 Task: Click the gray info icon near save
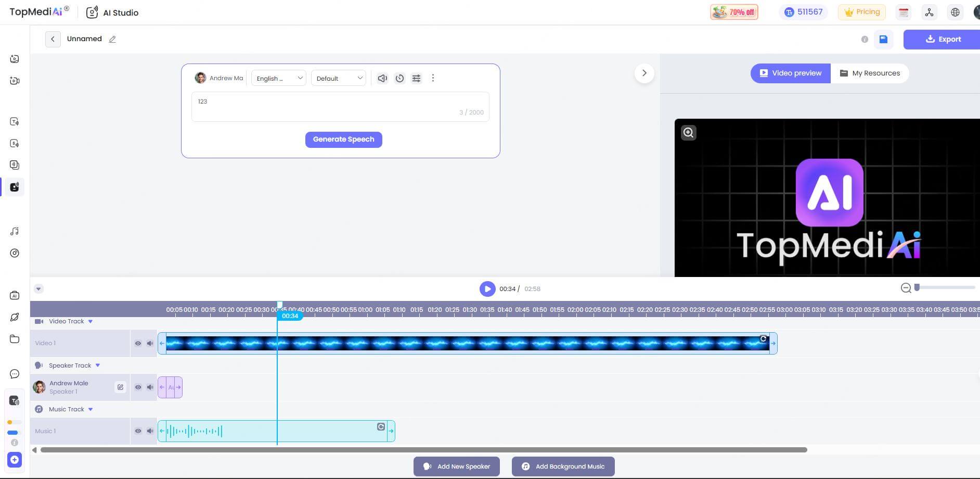pyautogui.click(x=865, y=39)
